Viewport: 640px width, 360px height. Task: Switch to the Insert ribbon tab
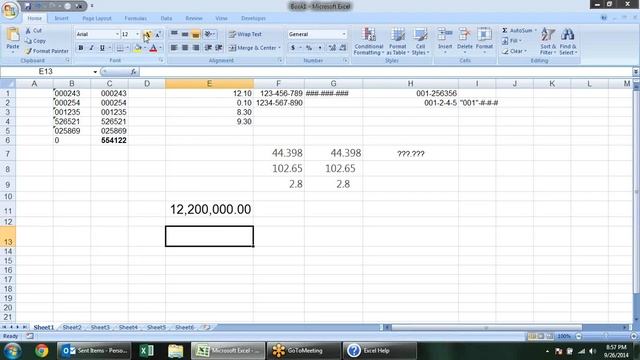61,18
